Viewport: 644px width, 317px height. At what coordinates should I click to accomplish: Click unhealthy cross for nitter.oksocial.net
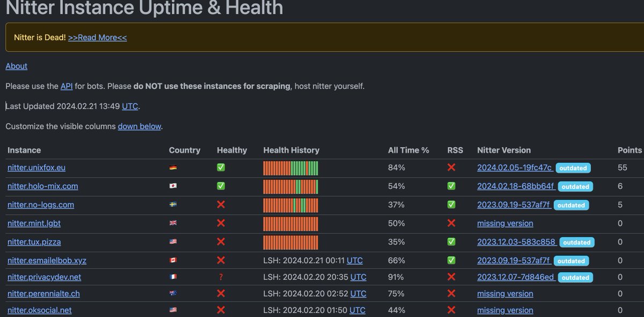pos(221,310)
